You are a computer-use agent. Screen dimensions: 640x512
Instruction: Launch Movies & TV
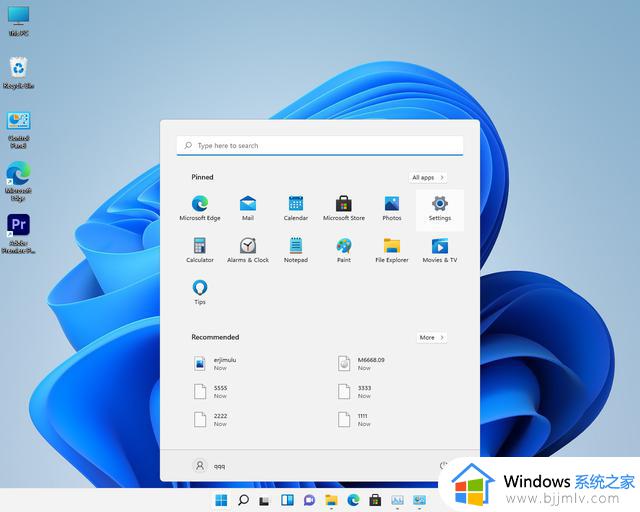tap(440, 250)
